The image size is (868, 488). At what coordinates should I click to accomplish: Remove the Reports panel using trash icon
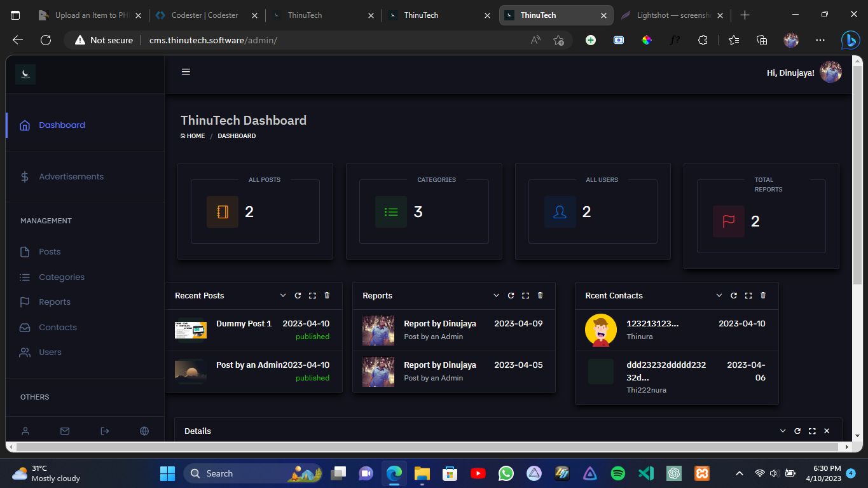pyautogui.click(x=540, y=295)
